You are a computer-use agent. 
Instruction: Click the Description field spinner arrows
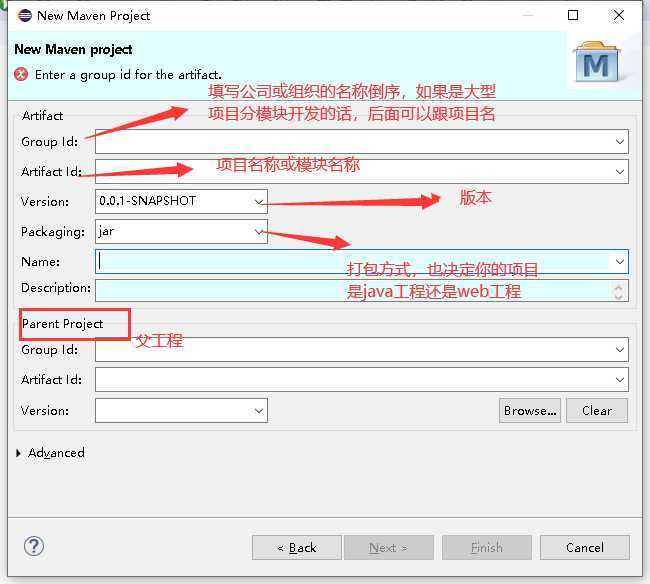(618, 291)
